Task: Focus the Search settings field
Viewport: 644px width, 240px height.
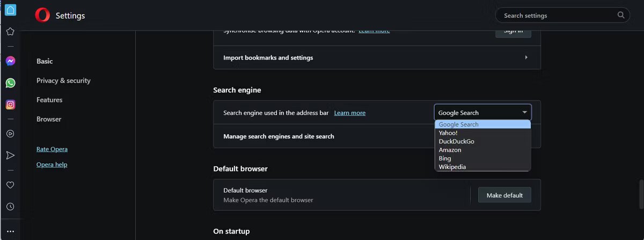Action: pos(558,16)
